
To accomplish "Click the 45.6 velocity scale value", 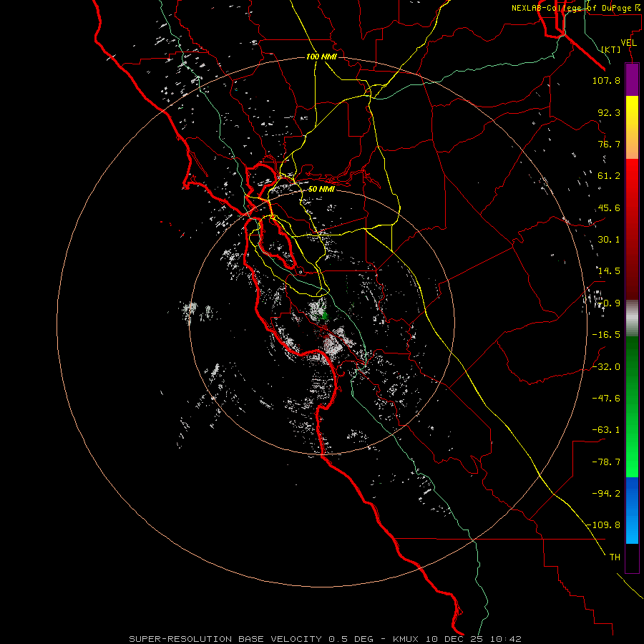I will [609, 208].
